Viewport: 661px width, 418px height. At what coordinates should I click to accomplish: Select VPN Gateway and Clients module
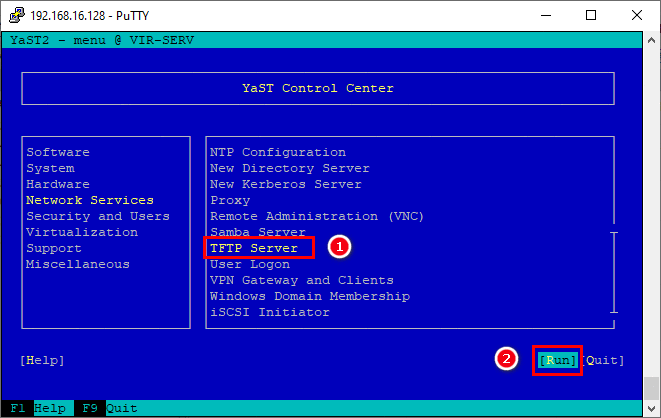(x=302, y=280)
